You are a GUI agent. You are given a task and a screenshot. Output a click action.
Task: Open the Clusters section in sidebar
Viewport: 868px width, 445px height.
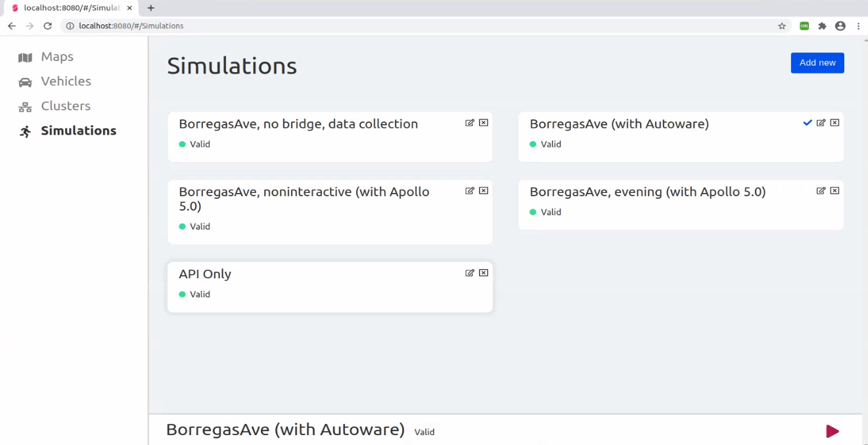66,106
